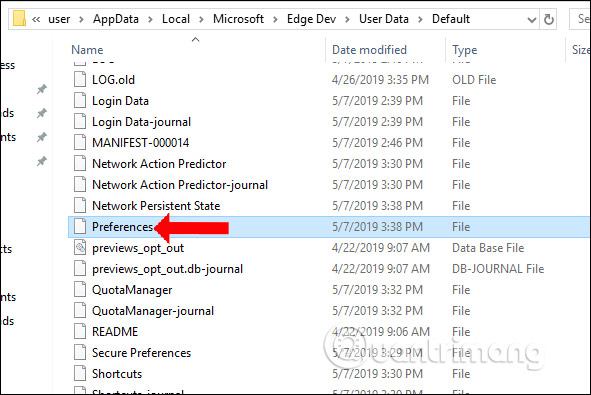Select the MANIFEST-000014 file name

point(141,142)
